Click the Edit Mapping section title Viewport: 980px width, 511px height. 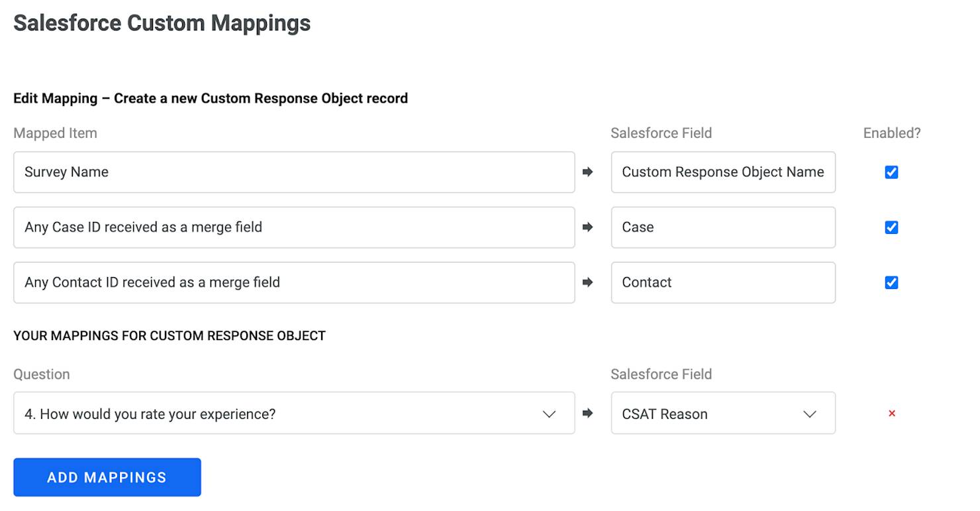point(211,99)
